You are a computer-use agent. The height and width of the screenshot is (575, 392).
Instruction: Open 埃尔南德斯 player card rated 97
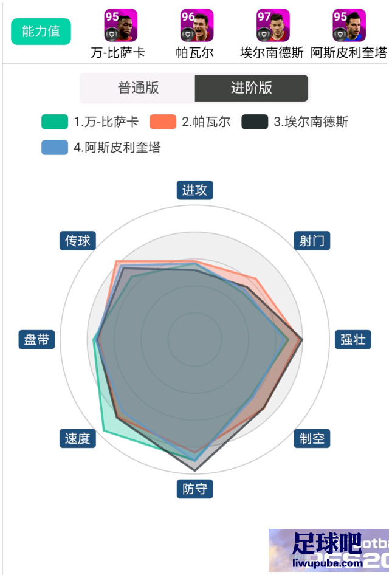coord(273,26)
